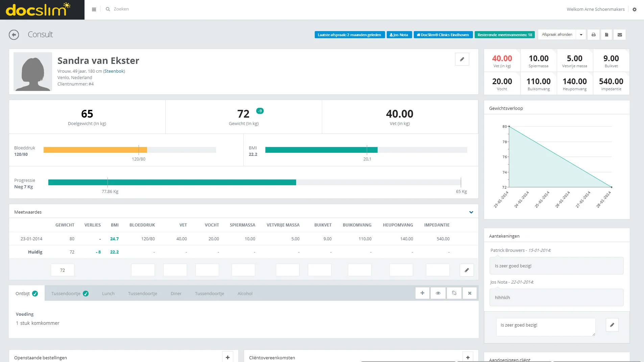The height and width of the screenshot is (362, 644).
Task: Collapse the Meetwaardes panel chevron
Action: pyautogui.click(x=471, y=212)
